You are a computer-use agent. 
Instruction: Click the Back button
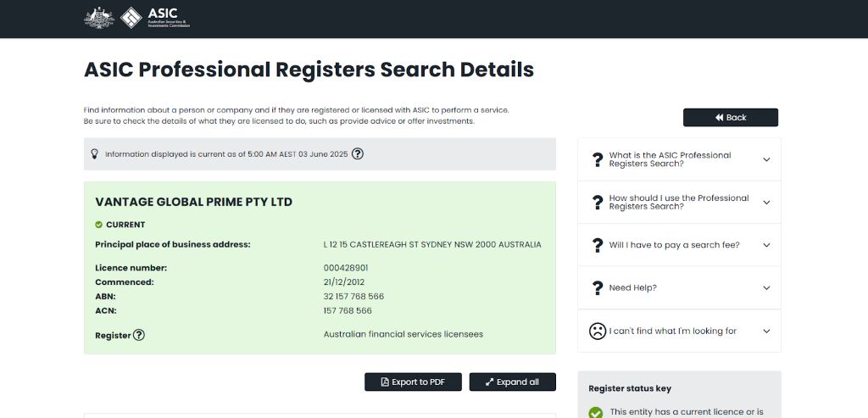coord(730,117)
